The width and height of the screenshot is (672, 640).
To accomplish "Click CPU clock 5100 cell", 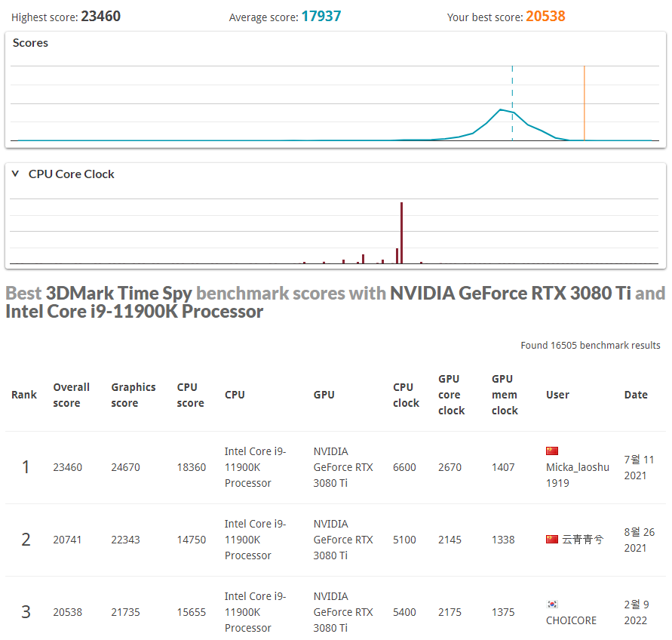I will [x=404, y=540].
